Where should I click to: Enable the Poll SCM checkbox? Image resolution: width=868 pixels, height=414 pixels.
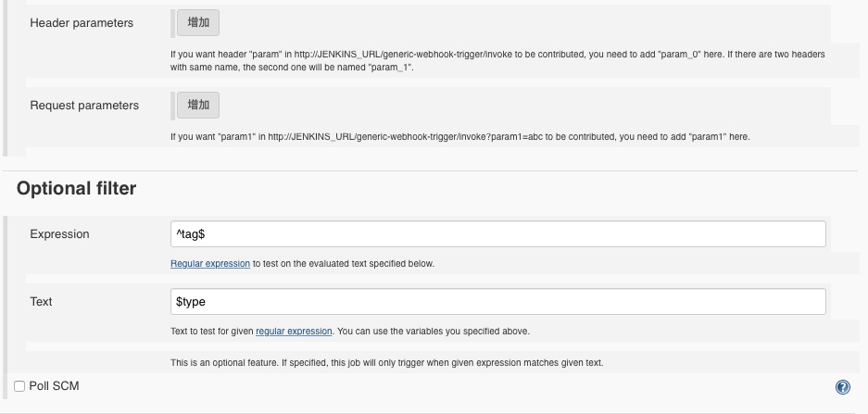pyautogui.click(x=19, y=386)
